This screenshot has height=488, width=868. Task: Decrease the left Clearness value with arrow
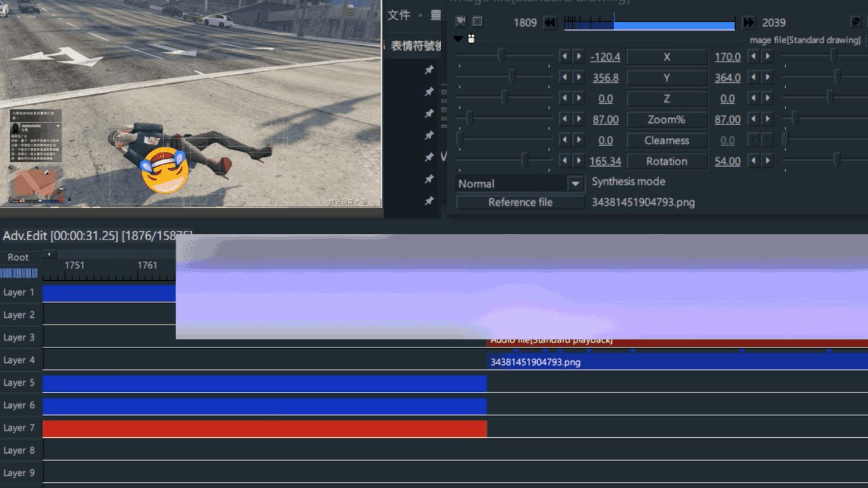click(x=564, y=140)
